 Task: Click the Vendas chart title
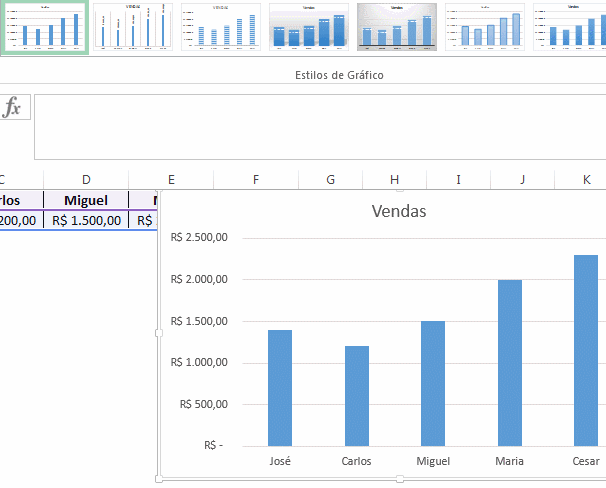pos(398,211)
